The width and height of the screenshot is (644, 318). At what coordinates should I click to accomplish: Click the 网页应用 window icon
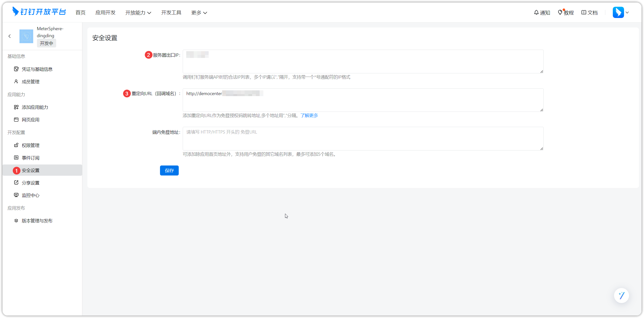pyautogui.click(x=16, y=120)
